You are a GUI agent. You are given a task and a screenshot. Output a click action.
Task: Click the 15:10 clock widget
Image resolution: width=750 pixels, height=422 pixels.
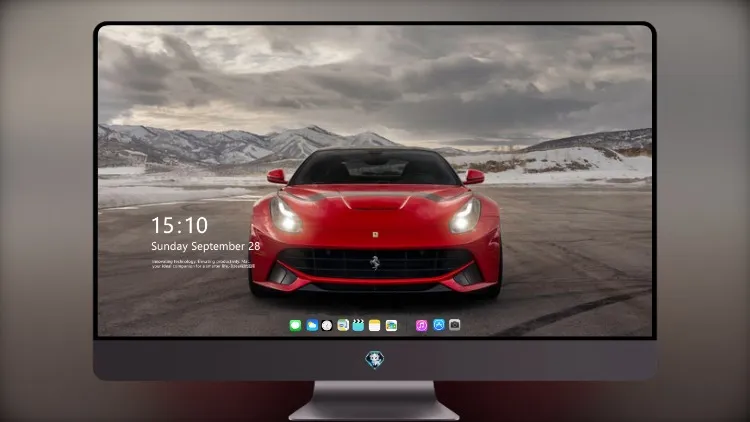(179, 225)
